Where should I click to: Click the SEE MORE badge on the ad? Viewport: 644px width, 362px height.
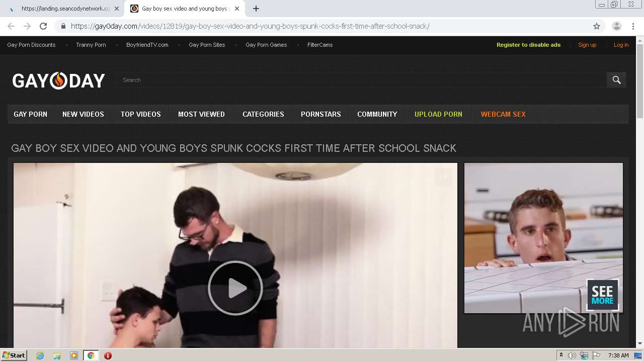pyautogui.click(x=602, y=295)
